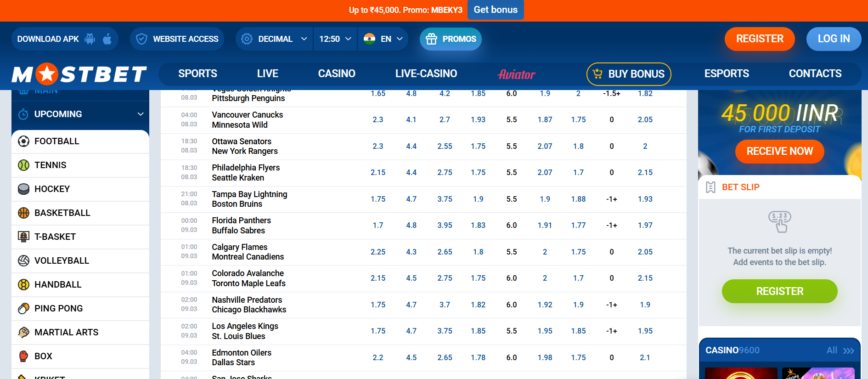Click the Martial Arts fist icon
This screenshot has width=868, height=379.
23,332
